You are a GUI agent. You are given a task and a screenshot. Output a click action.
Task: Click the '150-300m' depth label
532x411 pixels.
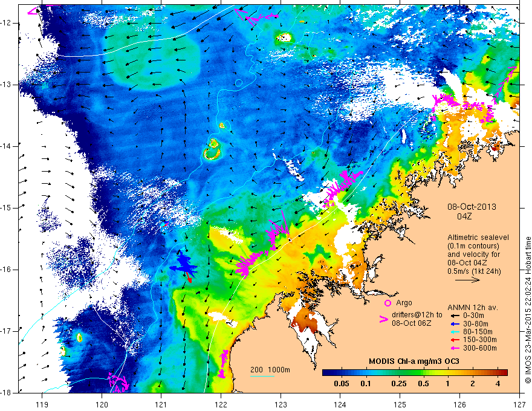click(x=480, y=340)
